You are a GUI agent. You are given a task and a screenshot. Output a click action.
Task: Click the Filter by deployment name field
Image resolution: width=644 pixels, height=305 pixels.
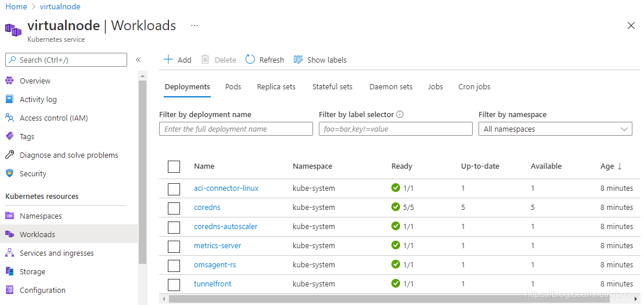pyautogui.click(x=236, y=129)
